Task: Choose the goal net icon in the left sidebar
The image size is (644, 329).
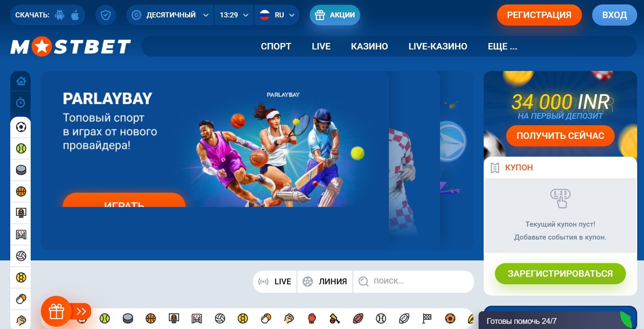Action: tap(21, 234)
